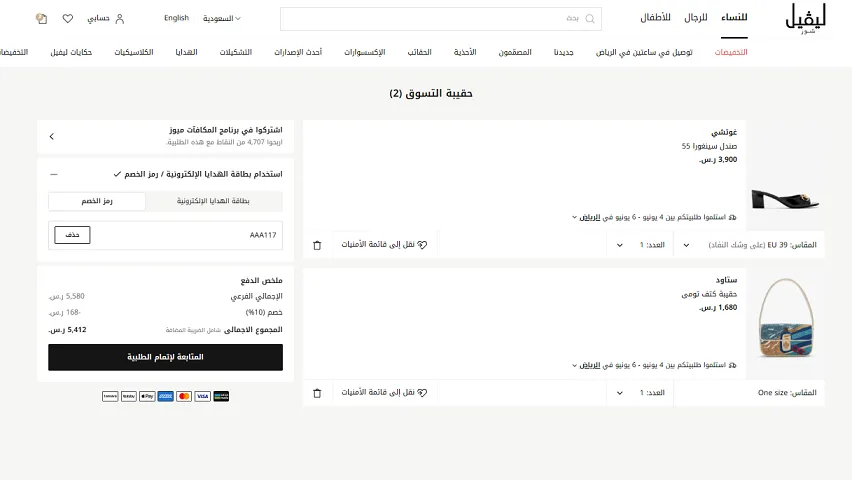Open the wishlist heart icon in header
This screenshot has height=480, width=852.
click(x=67, y=18)
